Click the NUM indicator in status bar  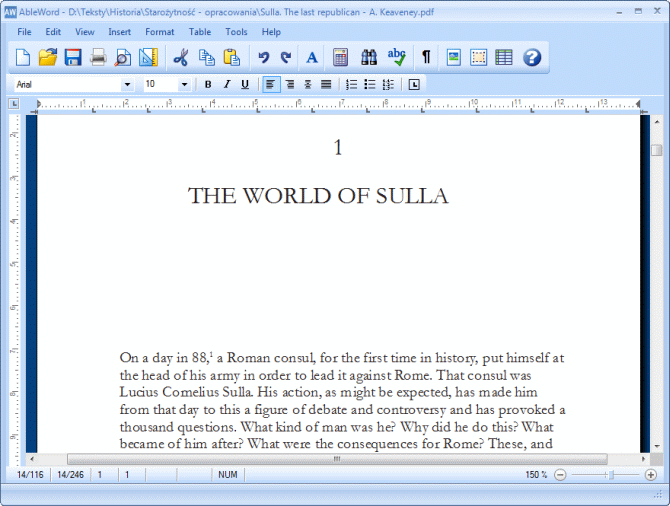click(228, 475)
